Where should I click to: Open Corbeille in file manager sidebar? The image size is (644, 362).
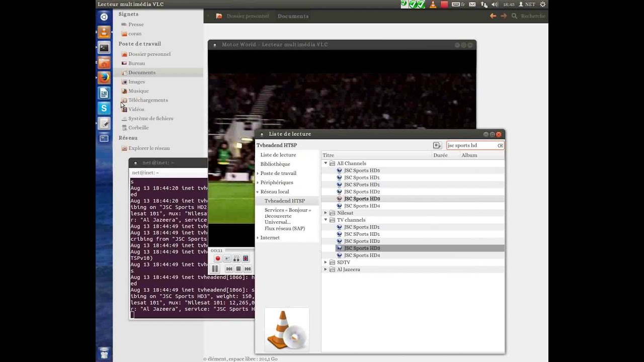tap(138, 128)
